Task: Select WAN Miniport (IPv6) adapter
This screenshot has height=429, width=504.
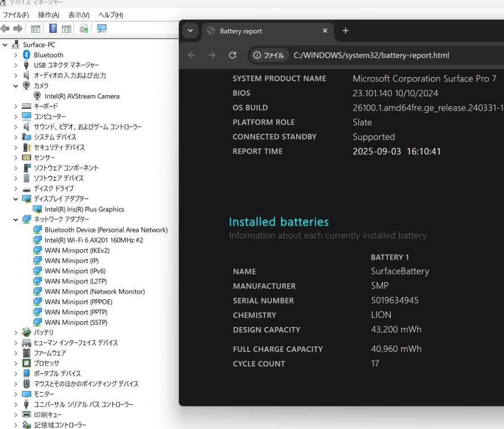Action: pos(75,271)
